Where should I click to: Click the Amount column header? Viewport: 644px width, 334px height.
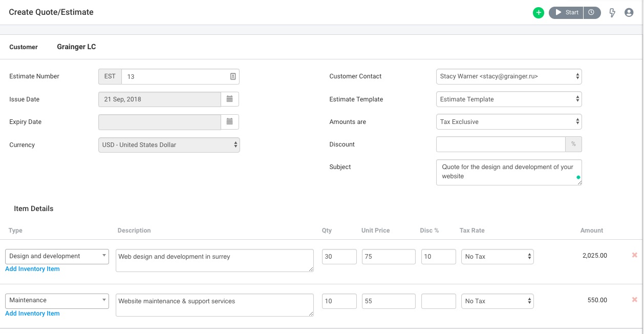[592, 231]
